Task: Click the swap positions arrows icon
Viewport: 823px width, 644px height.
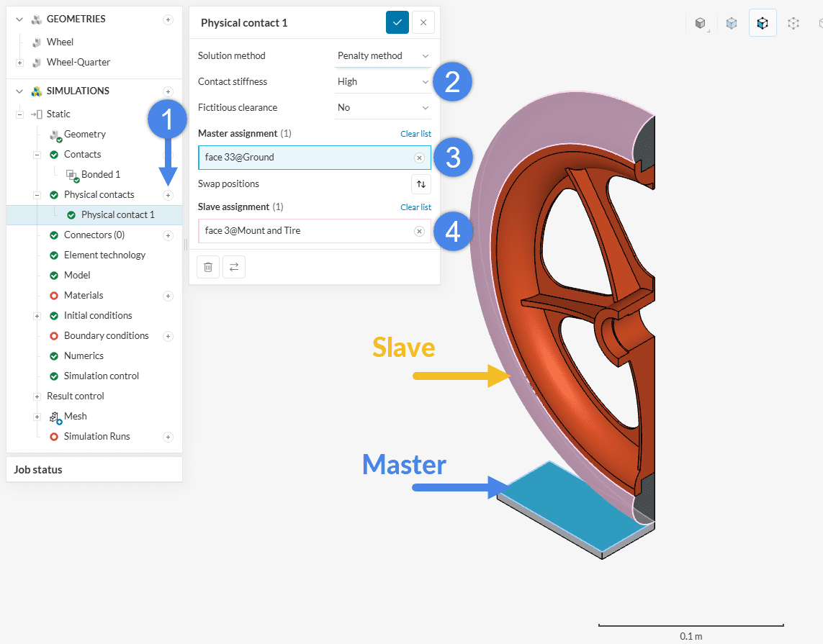Action: pos(421,184)
